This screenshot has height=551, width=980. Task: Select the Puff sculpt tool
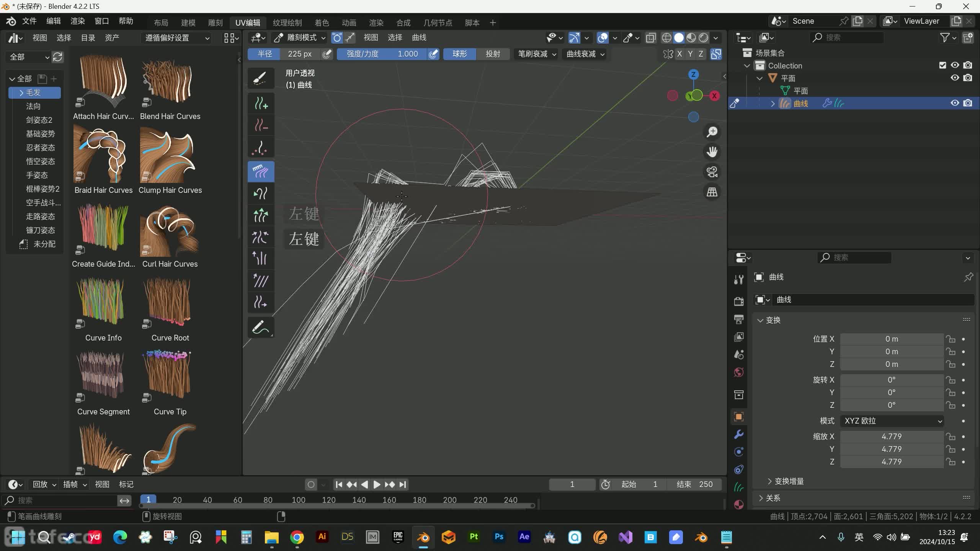[261, 259]
